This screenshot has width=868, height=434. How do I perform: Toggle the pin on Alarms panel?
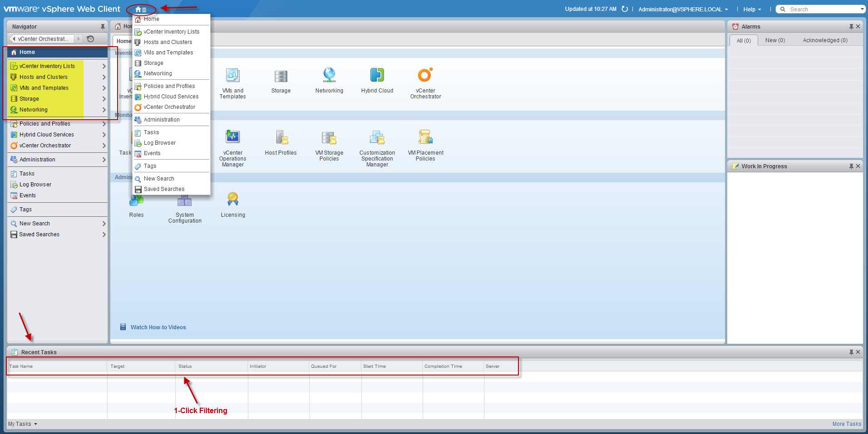(851, 27)
